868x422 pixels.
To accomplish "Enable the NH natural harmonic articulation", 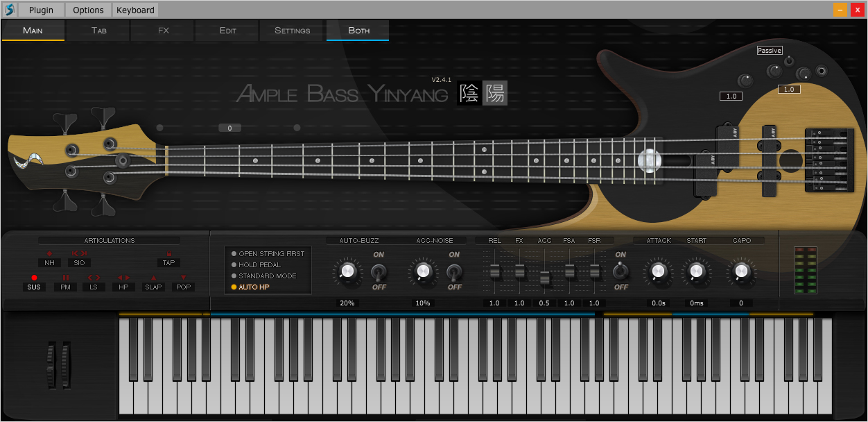I will click(49, 262).
